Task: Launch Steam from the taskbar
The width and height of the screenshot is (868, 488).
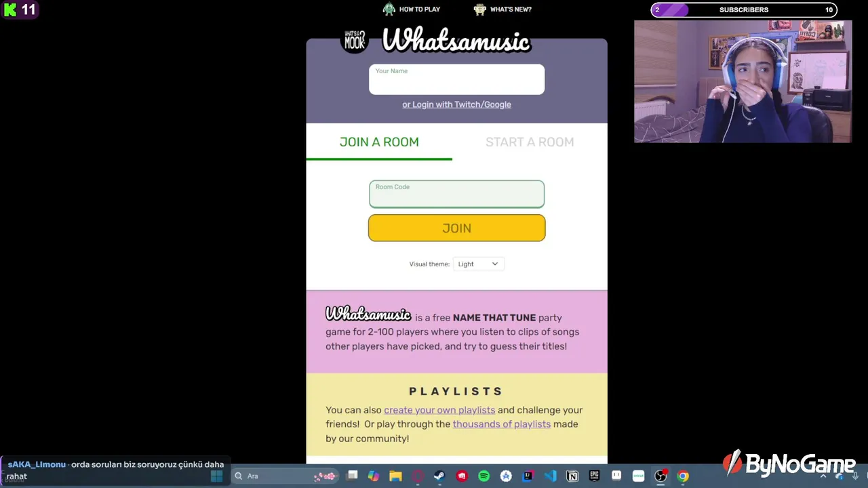Action: 439,476
